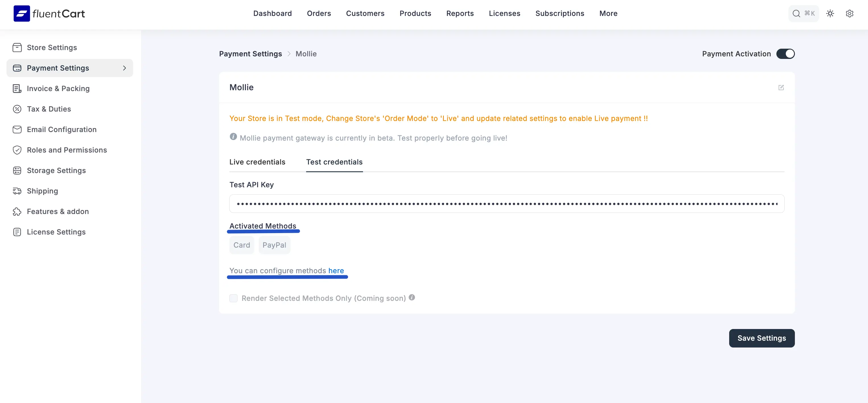Open the Subscriptions menu item
Image resolution: width=868 pixels, height=403 pixels.
pos(560,13)
